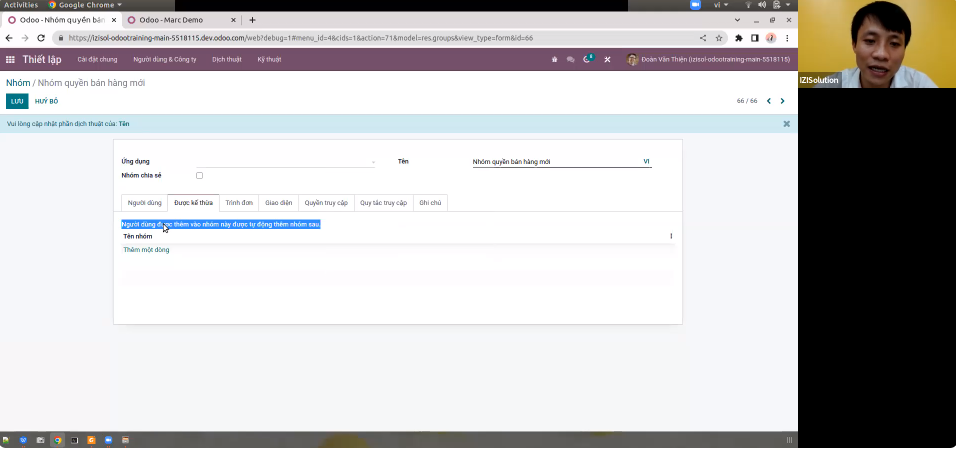Open the activities clock icon with badge
The height and width of the screenshot is (449, 956).
click(x=588, y=59)
